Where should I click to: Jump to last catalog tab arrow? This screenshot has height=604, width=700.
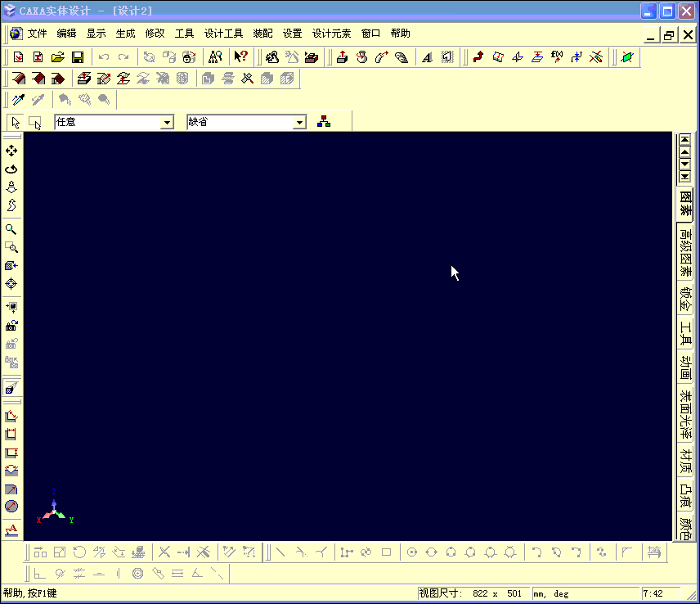point(684,177)
